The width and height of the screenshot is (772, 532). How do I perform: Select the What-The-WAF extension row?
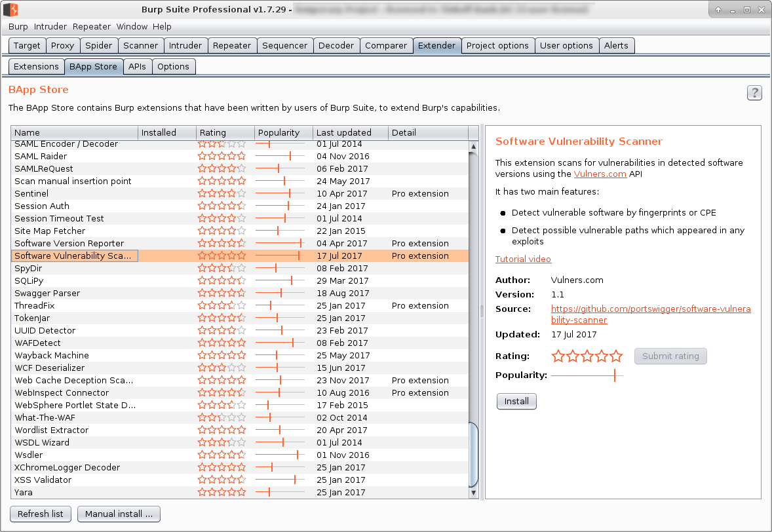(240, 417)
